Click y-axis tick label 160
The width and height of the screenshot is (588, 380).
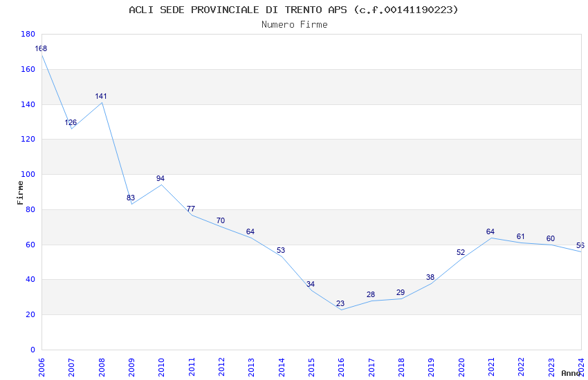tap(28, 69)
